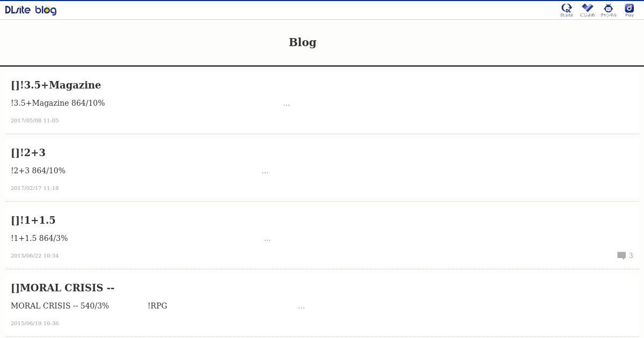This screenshot has height=338, width=644.
Task: Read excerpt '!2+3 864/10%'
Action: click(x=38, y=171)
